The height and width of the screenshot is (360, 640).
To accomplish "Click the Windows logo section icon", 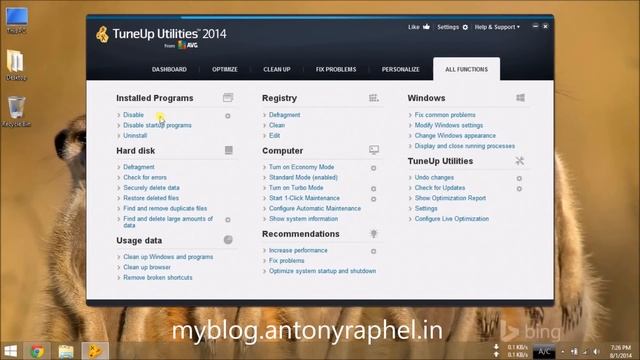I will pos(520,98).
